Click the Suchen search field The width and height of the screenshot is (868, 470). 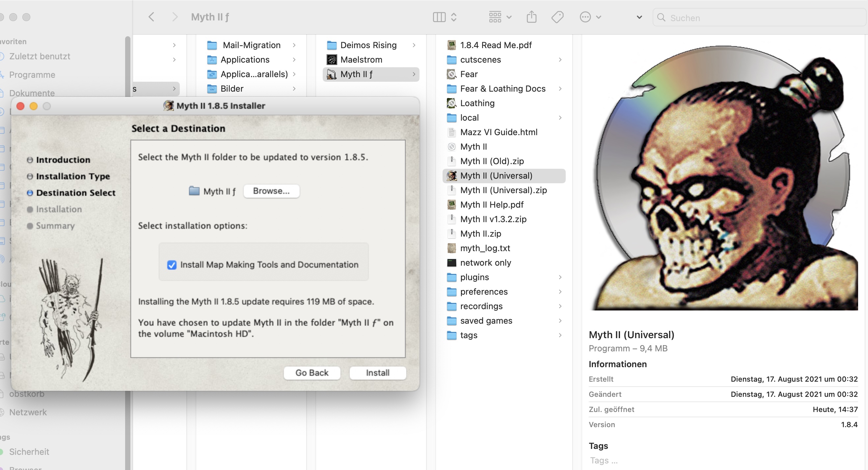point(760,17)
